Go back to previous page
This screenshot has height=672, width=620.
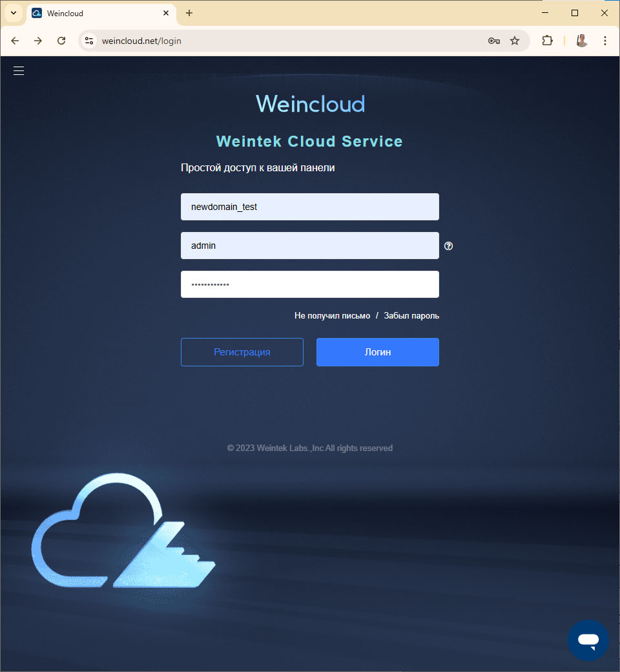pyautogui.click(x=15, y=41)
